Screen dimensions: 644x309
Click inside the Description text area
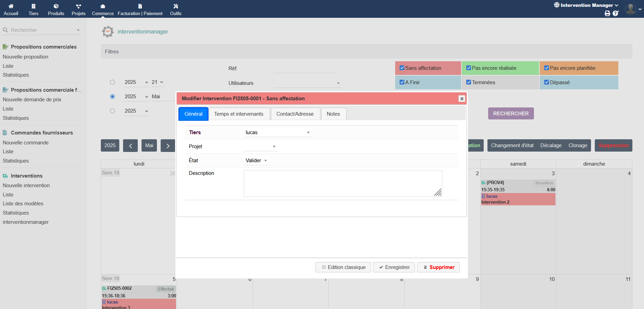tap(343, 183)
